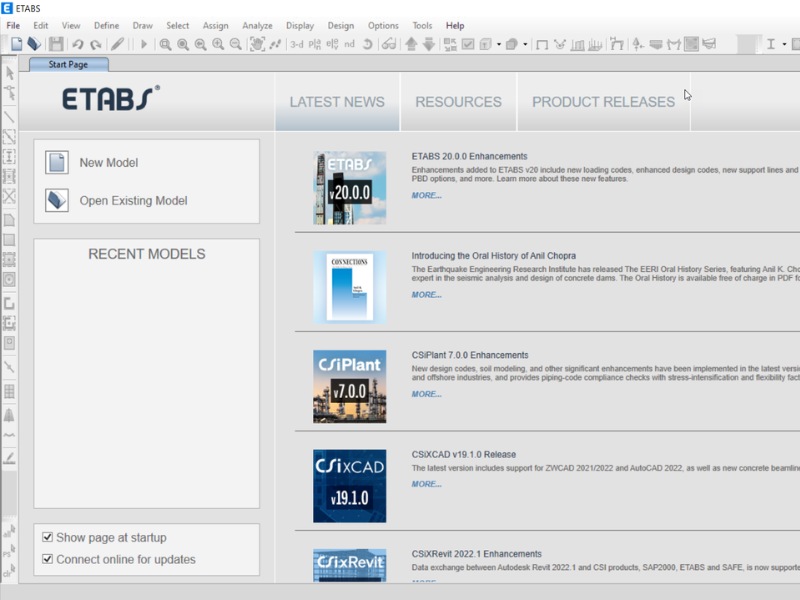800x600 pixels.
Task: Switch to the Resources tab
Action: click(458, 102)
